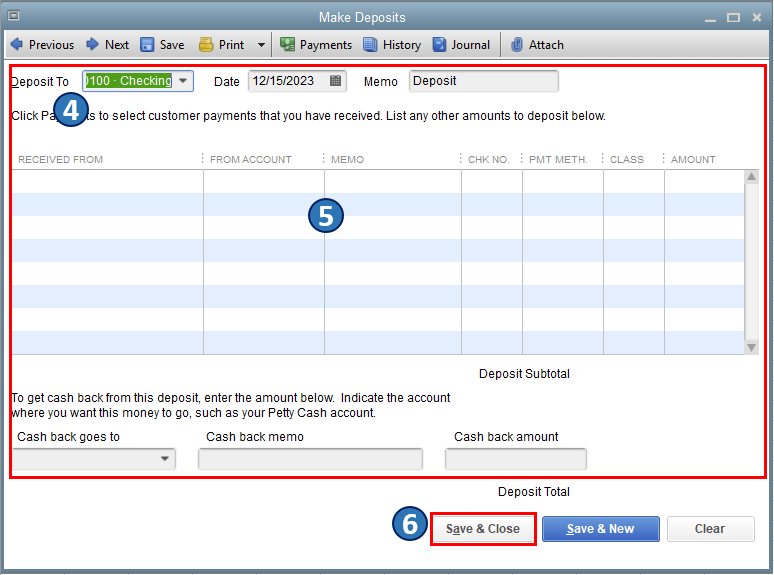Maximize the Make Deposits window

pos(734,18)
